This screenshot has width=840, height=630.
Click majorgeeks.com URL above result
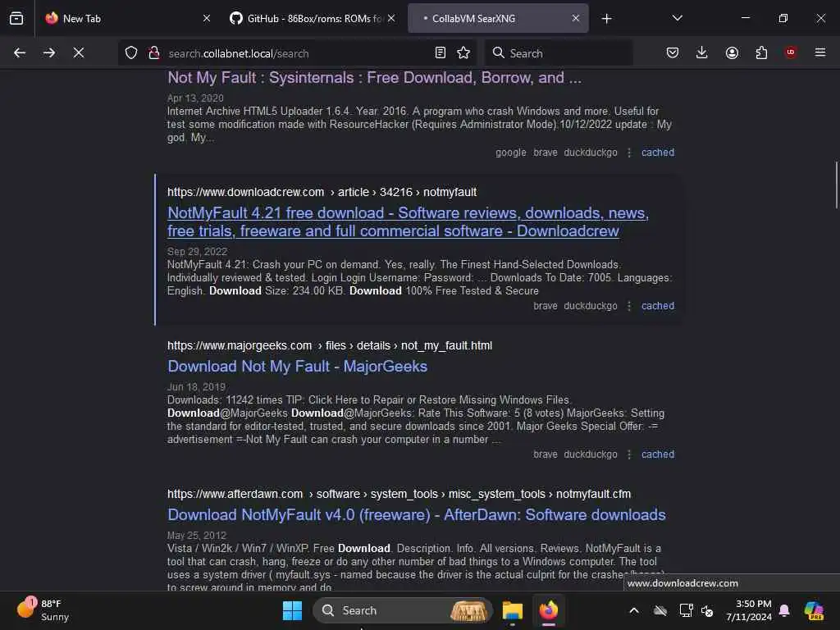click(x=330, y=345)
